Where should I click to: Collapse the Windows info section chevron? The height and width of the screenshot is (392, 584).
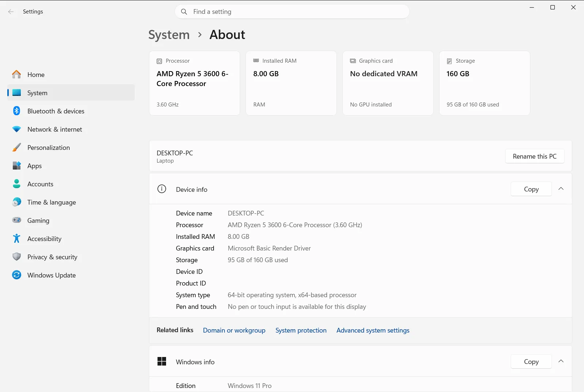pyautogui.click(x=561, y=361)
